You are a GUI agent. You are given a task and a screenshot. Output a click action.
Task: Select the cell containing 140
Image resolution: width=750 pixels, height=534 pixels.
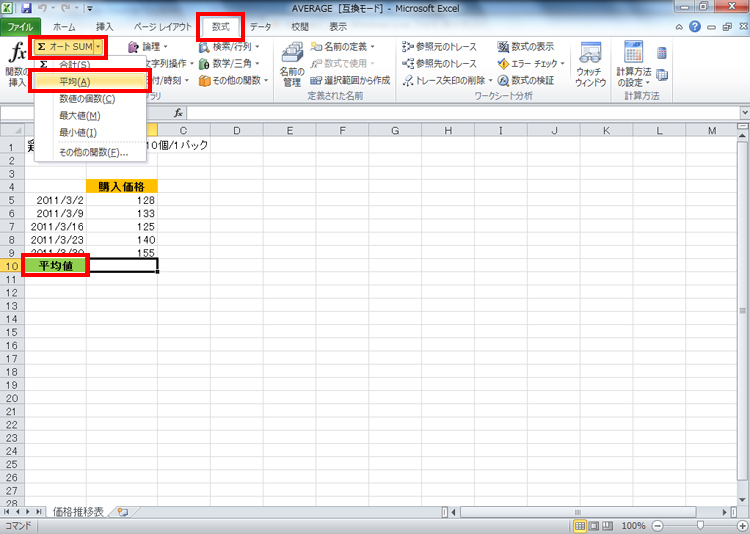[122, 240]
